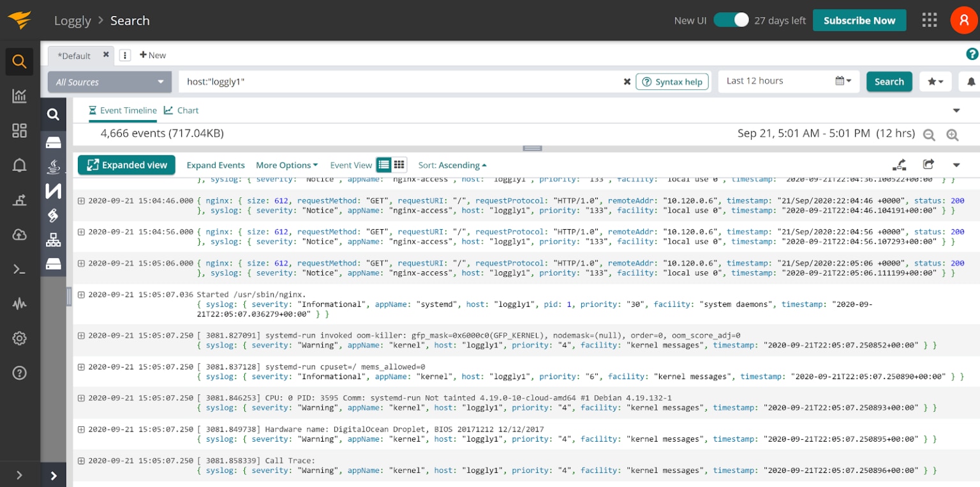Toggle the New UI switch off

[x=731, y=20]
